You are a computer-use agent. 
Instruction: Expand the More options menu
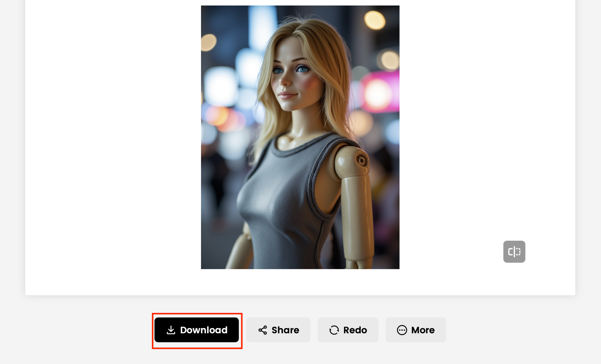(416, 330)
